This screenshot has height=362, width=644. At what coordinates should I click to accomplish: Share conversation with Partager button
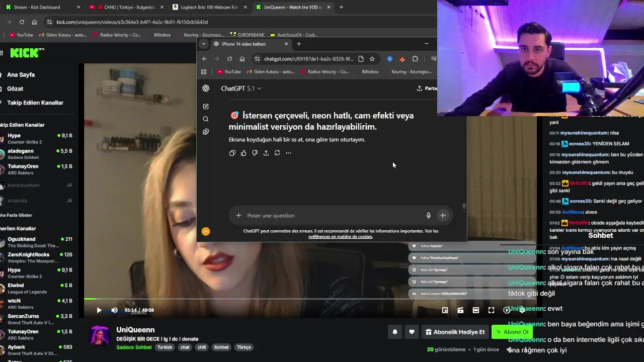pyautogui.click(x=427, y=88)
